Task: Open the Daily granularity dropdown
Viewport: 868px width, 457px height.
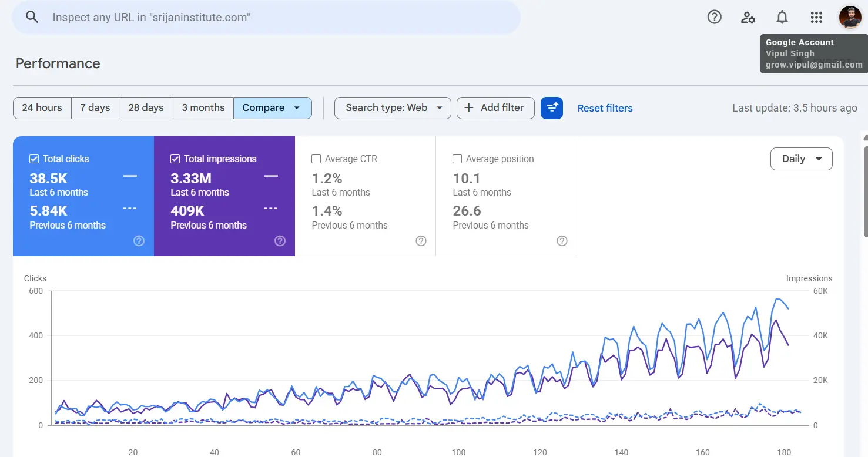Action: pos(802,159)
